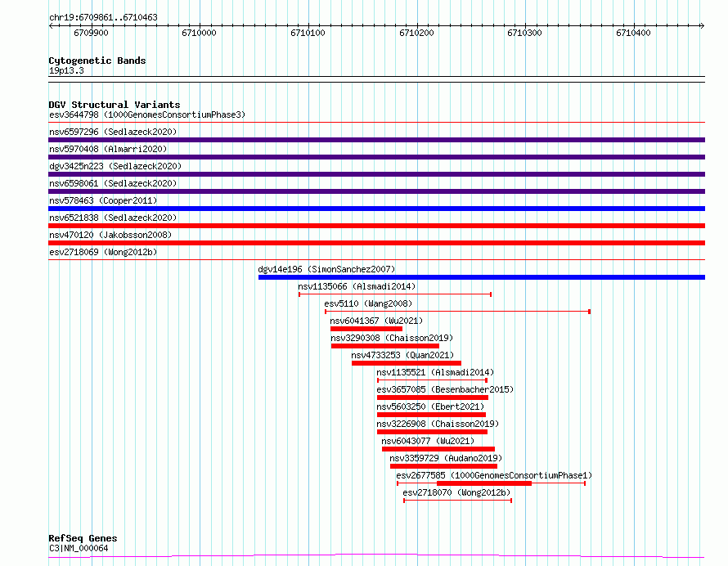Click the purple bar under nsv6597296
Image resolution: width=728 pixels, height=566 pixels.
point(376,140)
